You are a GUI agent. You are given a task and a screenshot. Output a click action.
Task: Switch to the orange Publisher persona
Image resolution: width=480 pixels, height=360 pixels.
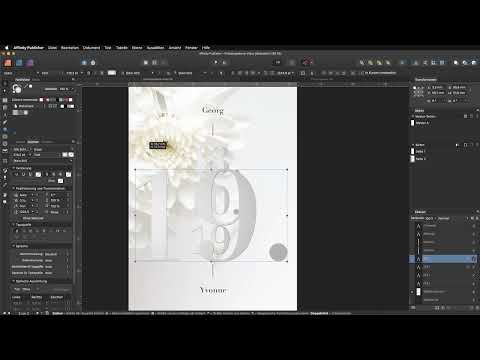(x=8, y=63)
